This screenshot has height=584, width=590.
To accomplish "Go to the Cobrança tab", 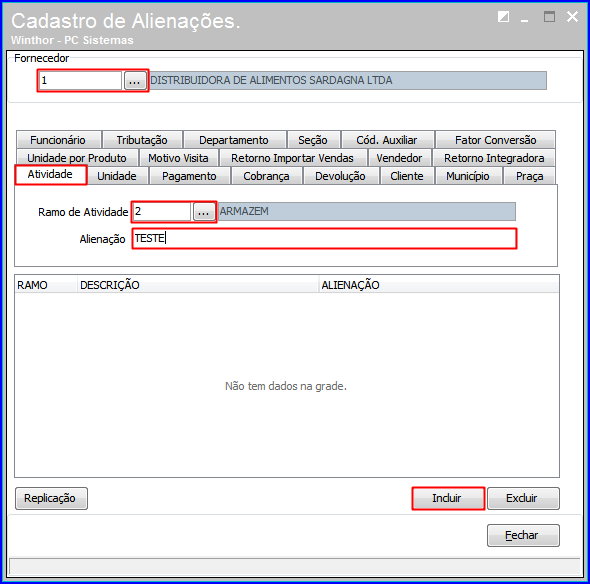I will [x=266, y=176].
